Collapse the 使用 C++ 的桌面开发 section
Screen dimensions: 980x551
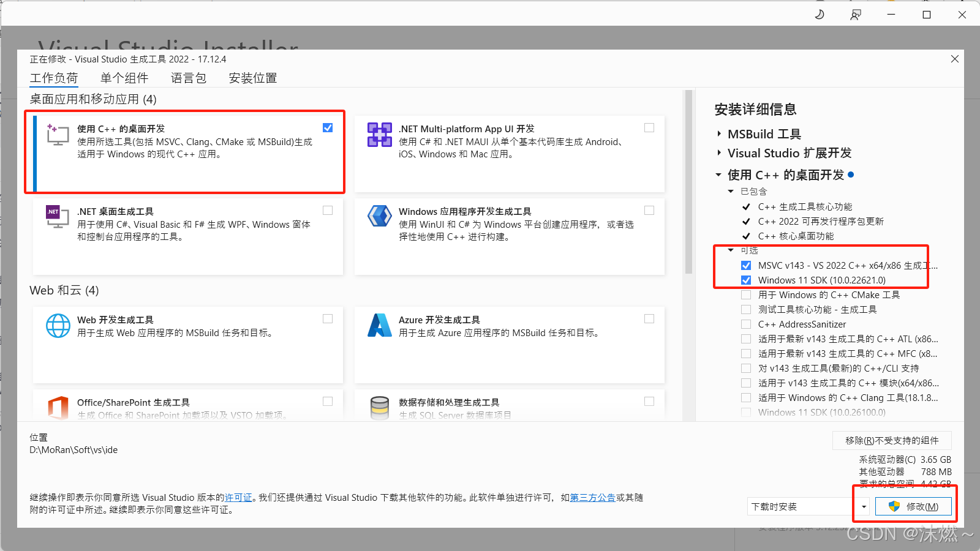click(718, 174)
